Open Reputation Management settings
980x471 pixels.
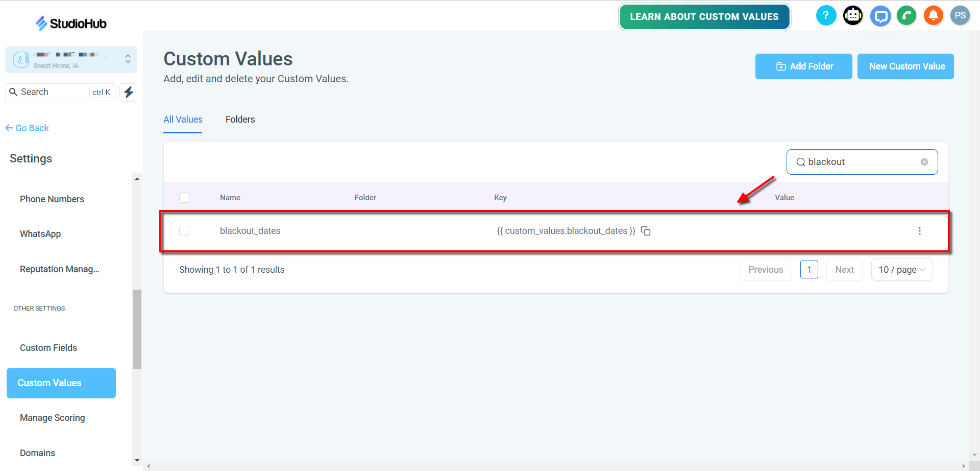[x=60, y=269]
